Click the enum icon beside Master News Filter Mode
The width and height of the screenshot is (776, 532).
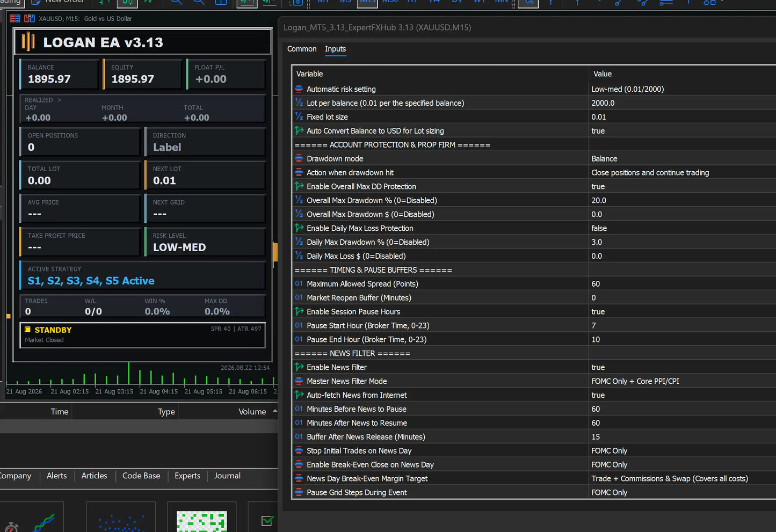click(x=299, y=381)
